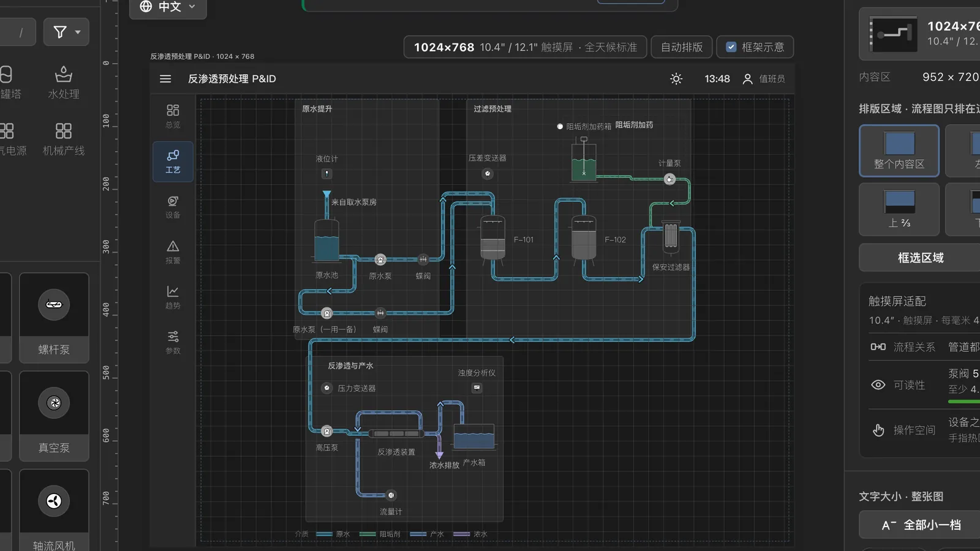Click the 计量泵 pump symbol

669,179
